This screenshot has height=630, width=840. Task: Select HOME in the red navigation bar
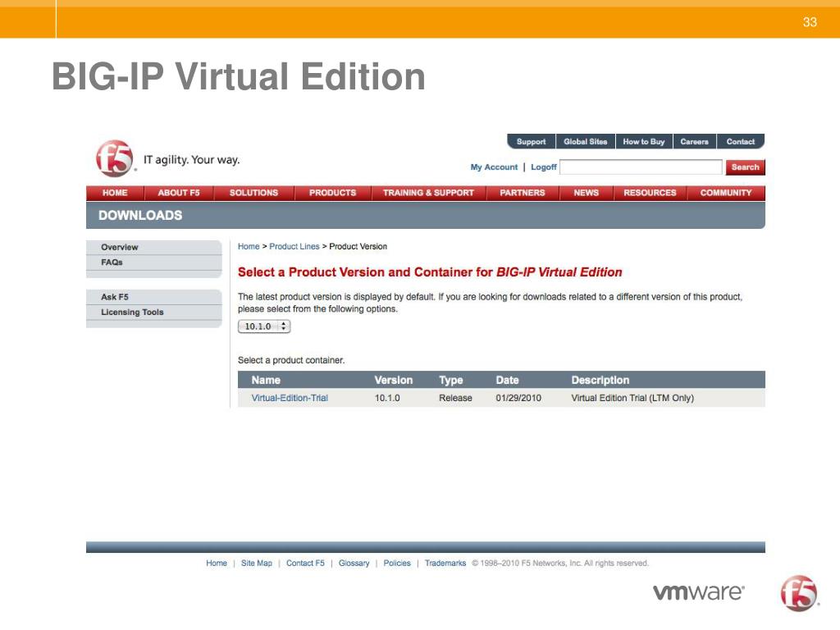115,193
